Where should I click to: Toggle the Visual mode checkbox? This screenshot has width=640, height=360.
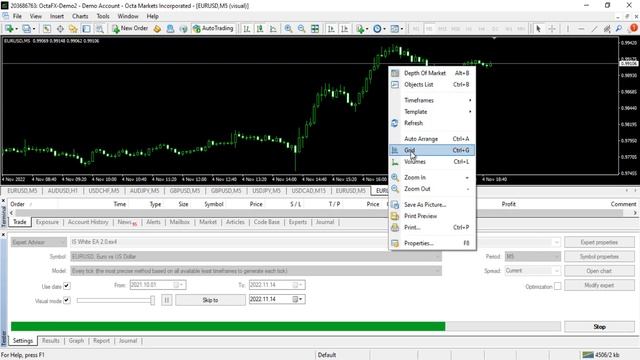pos(67,300)
